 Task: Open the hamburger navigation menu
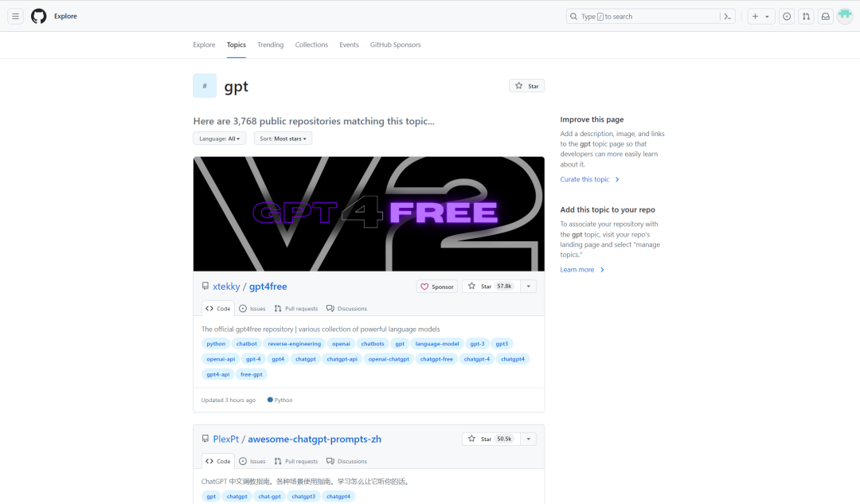[15, 17]
